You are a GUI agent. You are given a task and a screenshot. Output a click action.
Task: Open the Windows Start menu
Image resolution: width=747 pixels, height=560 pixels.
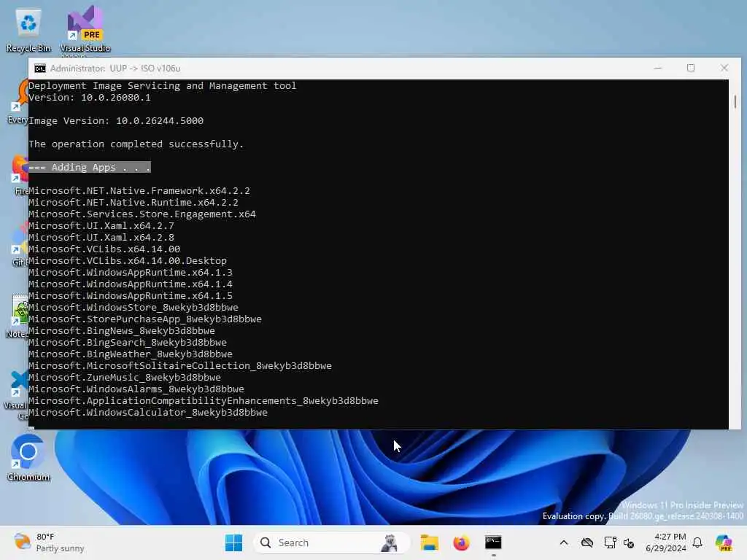233,542
